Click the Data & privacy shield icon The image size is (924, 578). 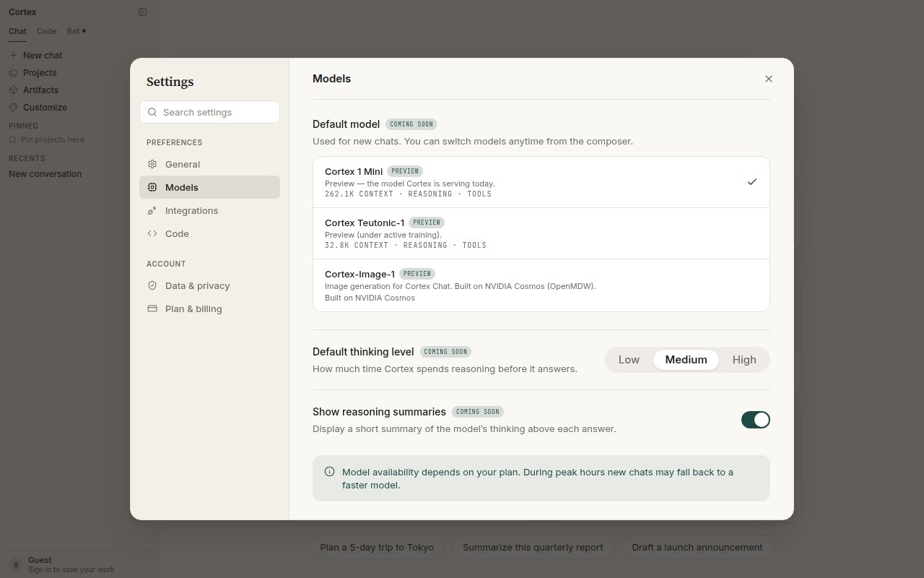(x=152, y=285)
